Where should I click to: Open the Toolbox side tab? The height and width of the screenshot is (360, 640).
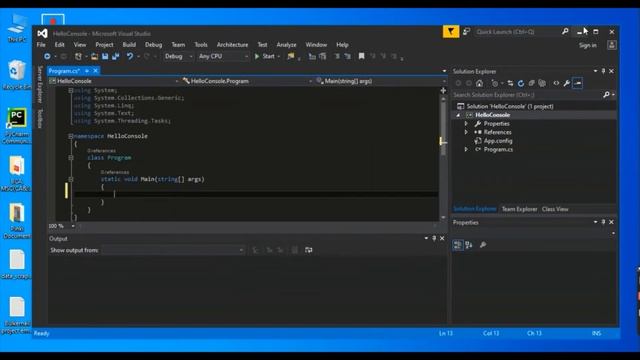40,118
